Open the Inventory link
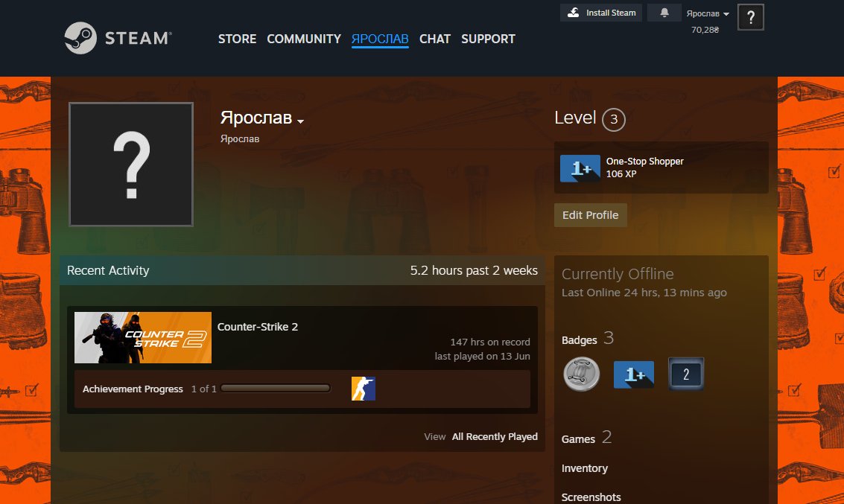Screen dimensions: 844x504 click(x=585, y=468)
